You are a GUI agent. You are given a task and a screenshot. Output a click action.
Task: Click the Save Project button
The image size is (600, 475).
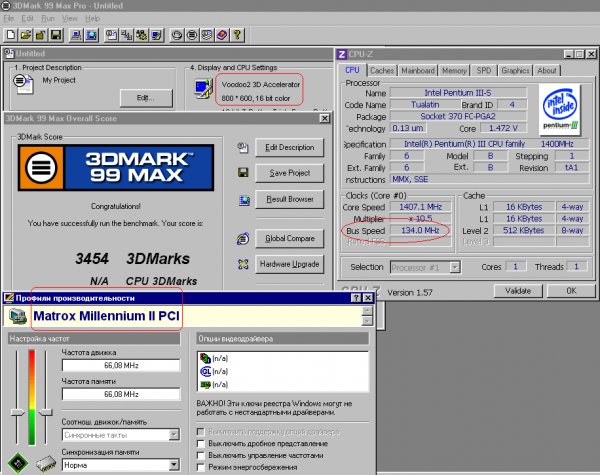(x=290, y=173)
